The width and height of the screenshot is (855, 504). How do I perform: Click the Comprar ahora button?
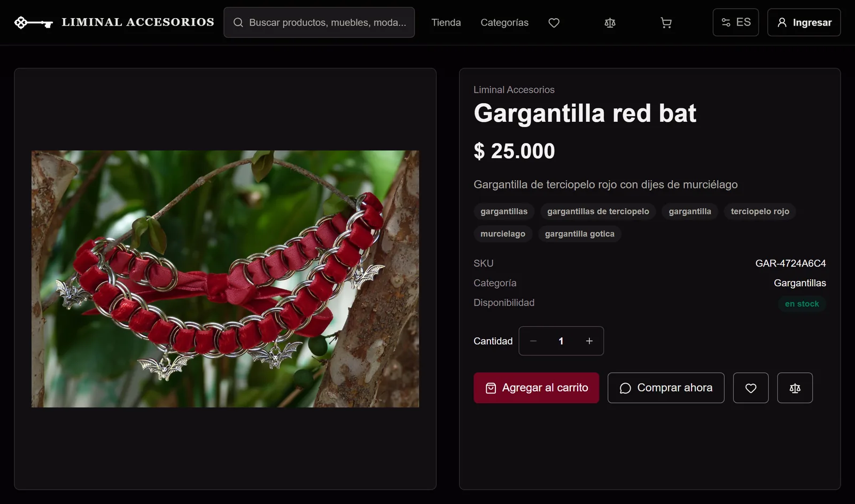(x=666, y=388)
